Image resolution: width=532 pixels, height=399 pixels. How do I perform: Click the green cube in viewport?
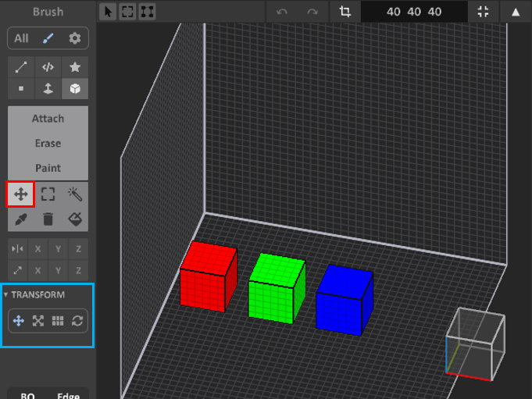click(277, 288)
